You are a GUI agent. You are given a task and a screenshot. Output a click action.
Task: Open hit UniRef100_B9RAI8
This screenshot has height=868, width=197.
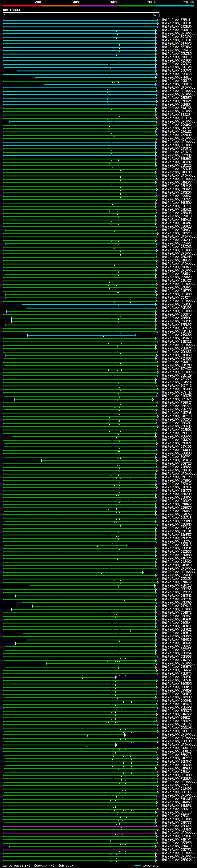click(177, 30)
